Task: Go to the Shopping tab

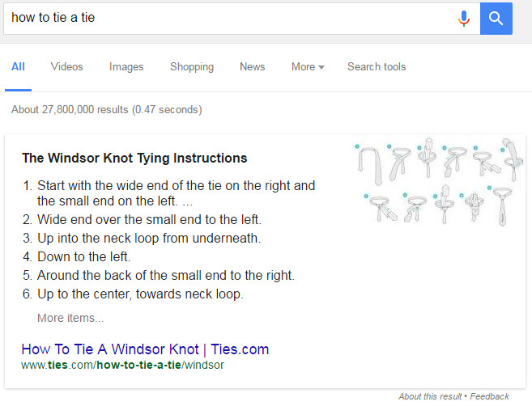Action: click(x=192, y=67)
